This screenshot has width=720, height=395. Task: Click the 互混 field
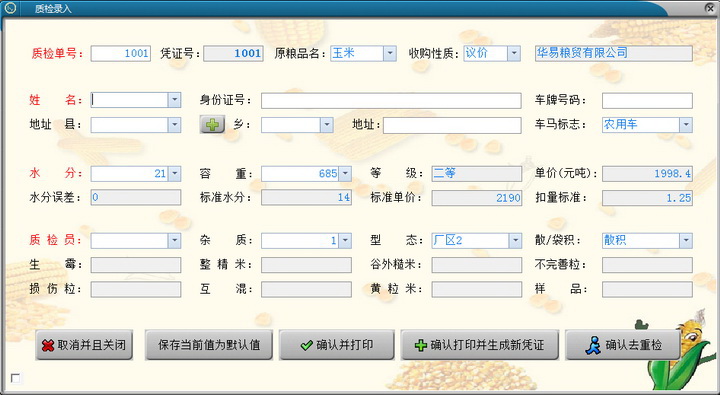click(306, 289)
